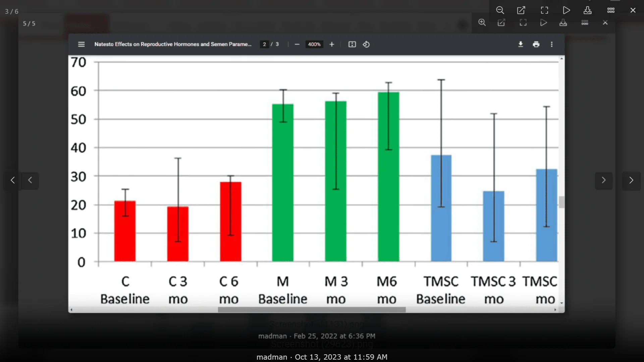Go to previous image in outer lightbox
The height and width of the screenshot is (362, 644).
[x=12, y=180]
